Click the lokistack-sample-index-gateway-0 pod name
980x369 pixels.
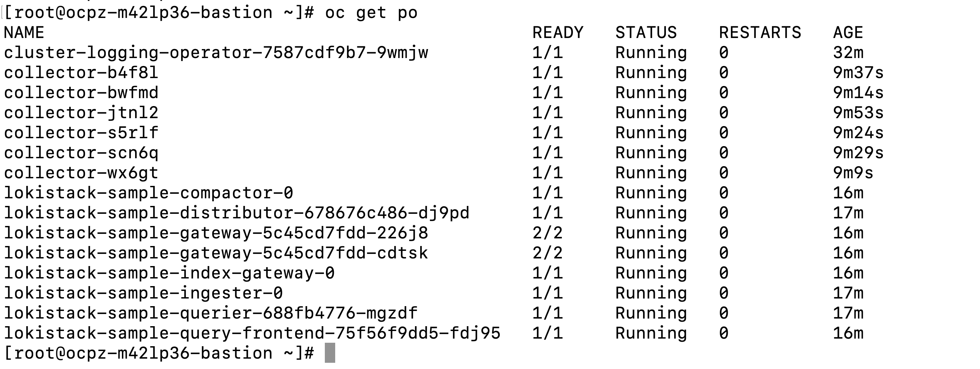point(169,273)
